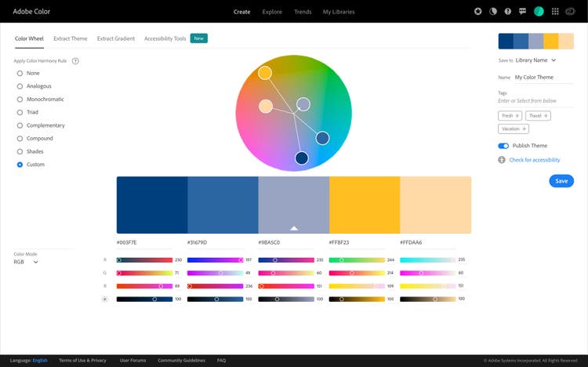This screenshot has height=367, width=588.
Task: Select the dark navy handle on wheel
Action: 302,158
